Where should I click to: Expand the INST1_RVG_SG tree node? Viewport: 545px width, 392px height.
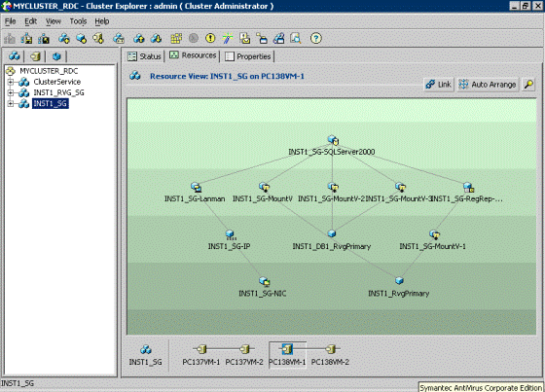coord(11,92)
